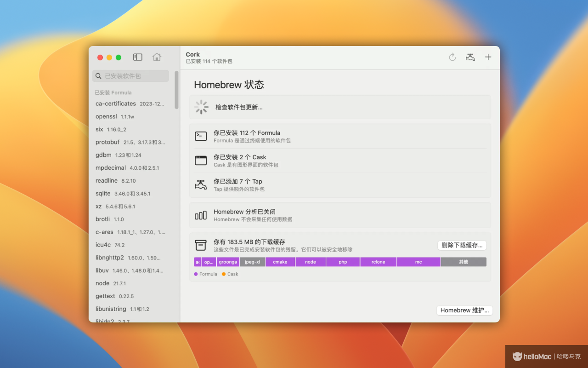Click the terminal icon beside Formula count
The width and height of the screenshot is (588, 368).
pyautogui.click(x=201, y=136)
